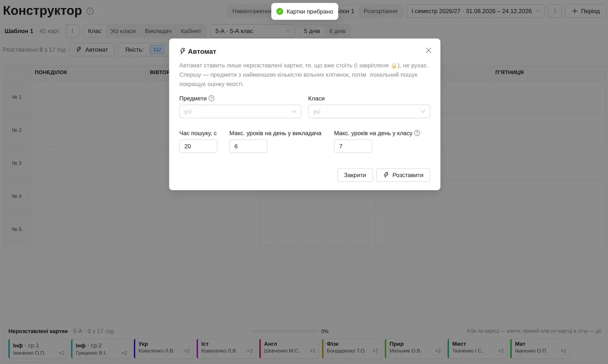Screen dimensions: 608x364
Task: Click help icon next to Предмети label
Action: (x=211, y=98)
